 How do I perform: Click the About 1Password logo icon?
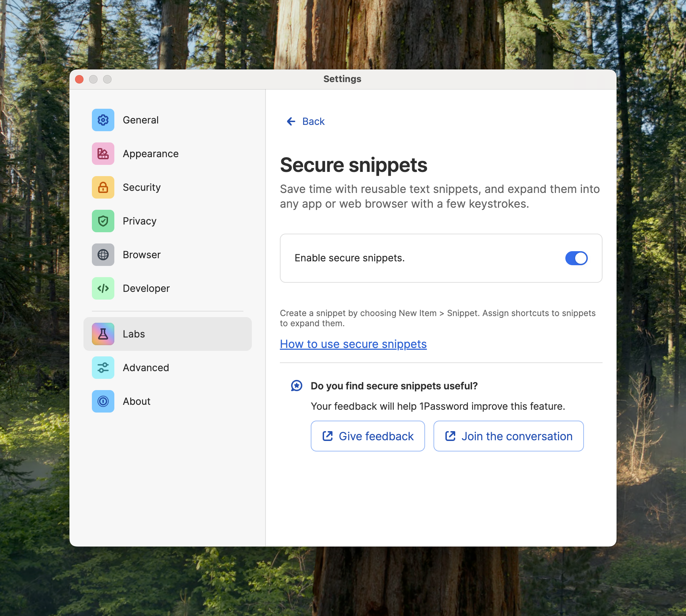point(103,401)
